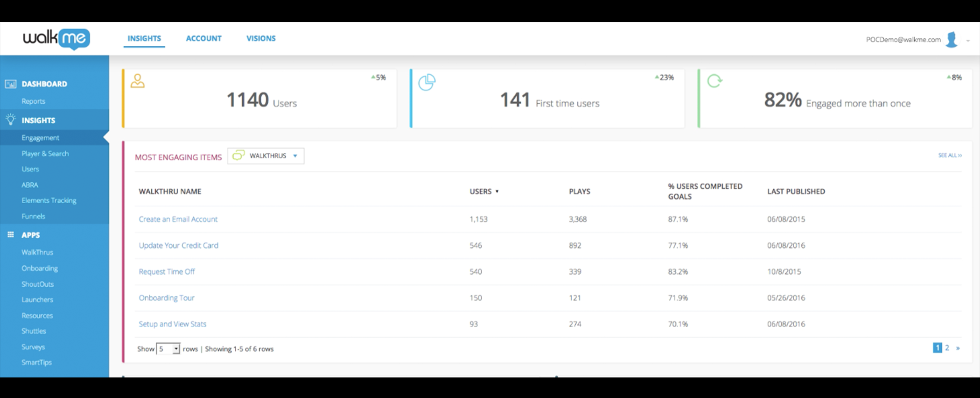Click the 23% increase indicator
Screen dimensions: 980x398
tap(664, 78)
